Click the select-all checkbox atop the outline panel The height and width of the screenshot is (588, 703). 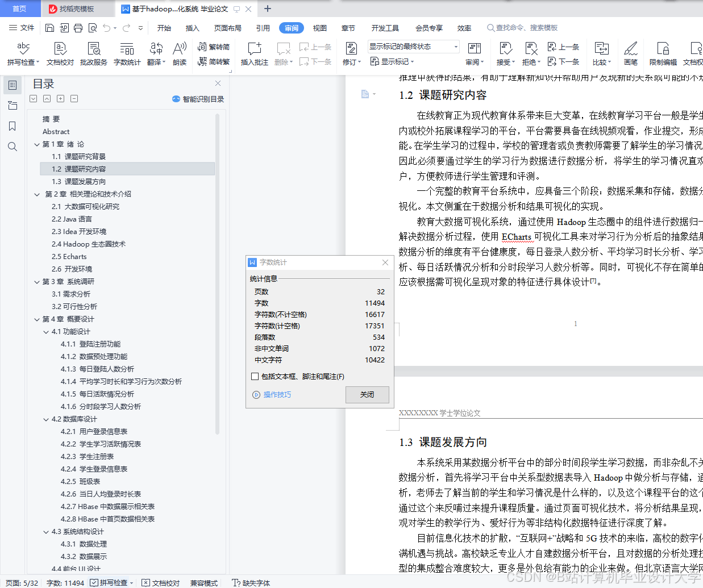[33, 98]
